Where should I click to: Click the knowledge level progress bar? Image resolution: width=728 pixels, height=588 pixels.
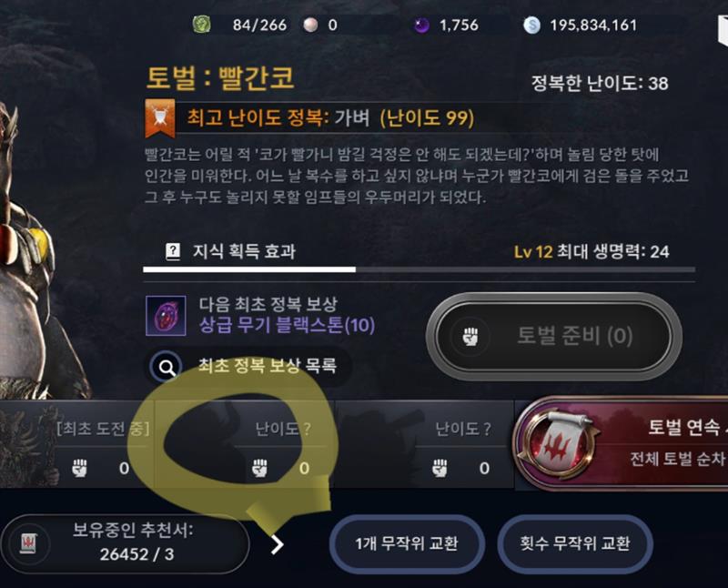point(419,269)
